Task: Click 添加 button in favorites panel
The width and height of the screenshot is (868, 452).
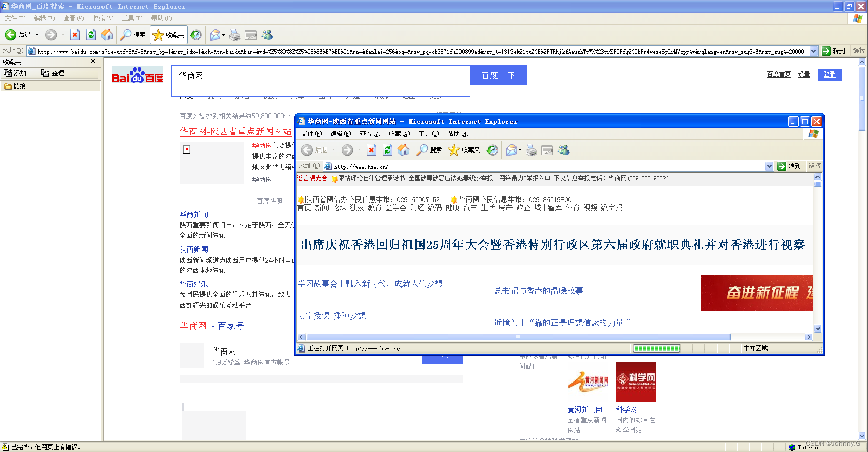Action: [x=19, y=73]
